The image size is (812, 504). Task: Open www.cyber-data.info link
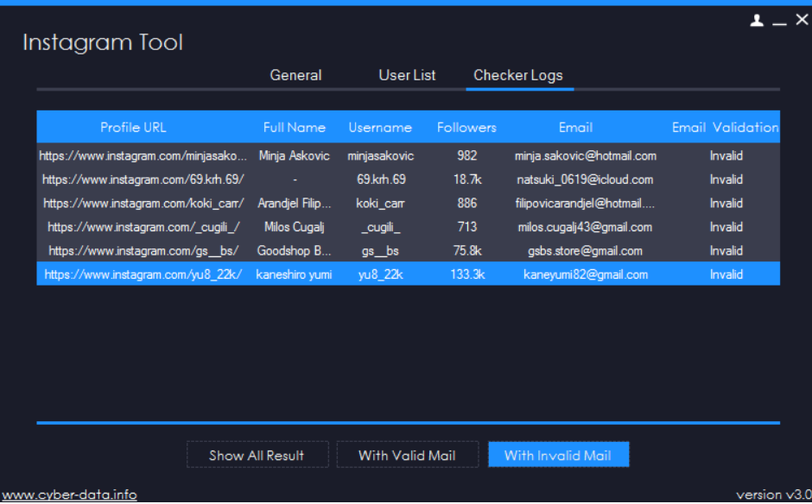69,495
